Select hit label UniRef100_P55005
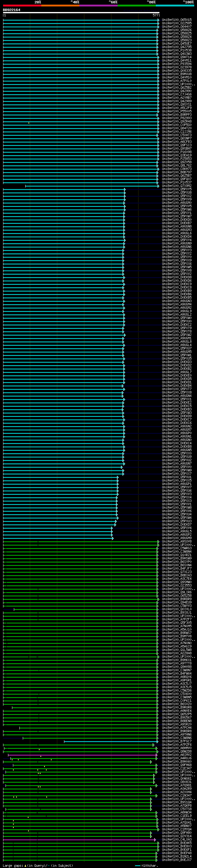 coord(176,111)
